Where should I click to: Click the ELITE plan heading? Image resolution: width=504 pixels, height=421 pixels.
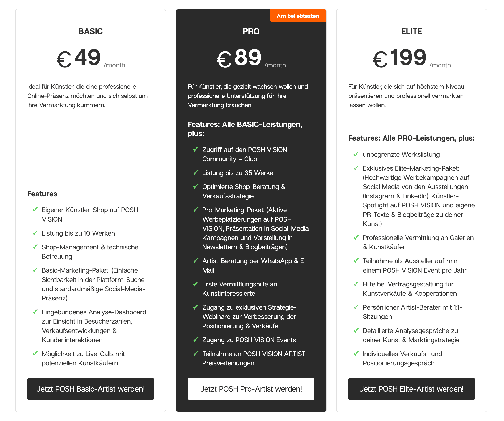(x=411, y=31)
